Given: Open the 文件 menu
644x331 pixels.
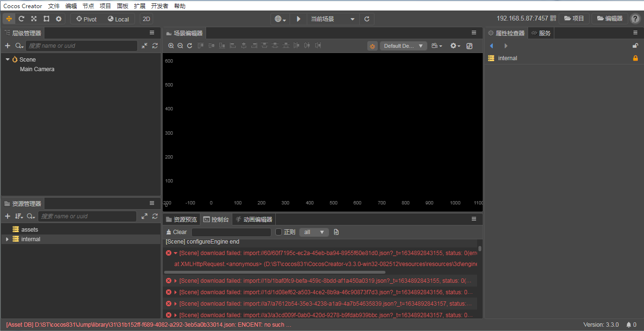Looking at the screenshot, I should 54,6.
